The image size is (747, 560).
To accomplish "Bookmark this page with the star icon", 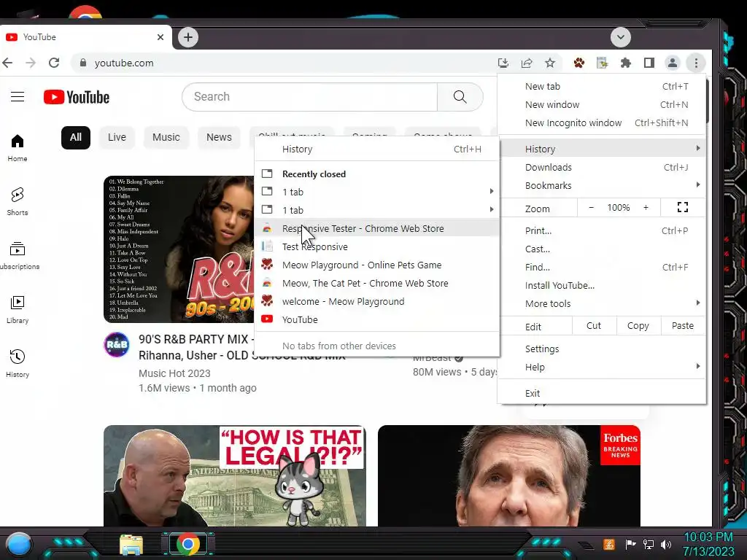I will click(x=550, y=63).
